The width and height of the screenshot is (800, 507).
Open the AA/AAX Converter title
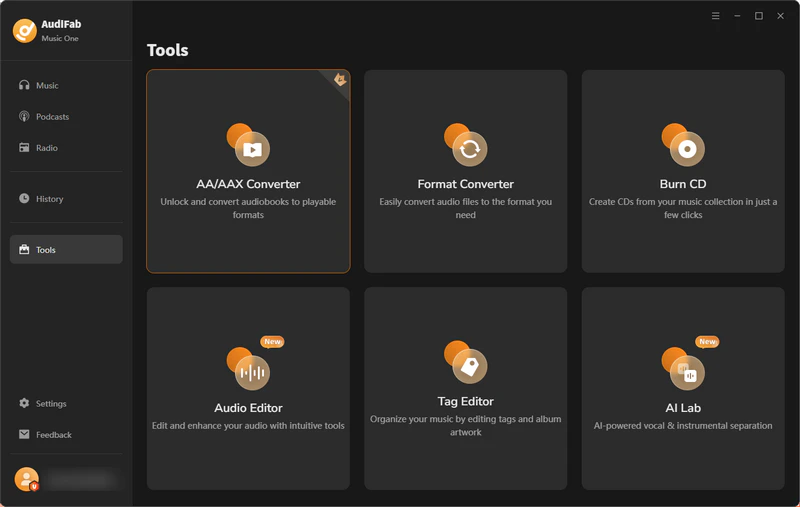pyautogui.click(x=248, y=184)
